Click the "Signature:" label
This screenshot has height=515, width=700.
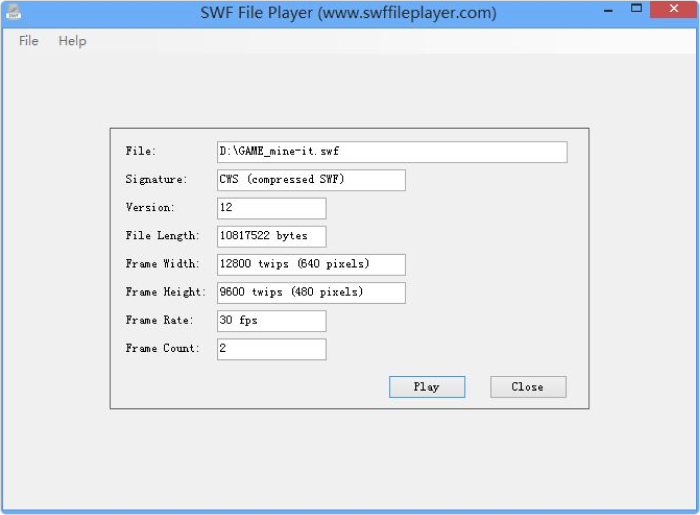point(156,179)
